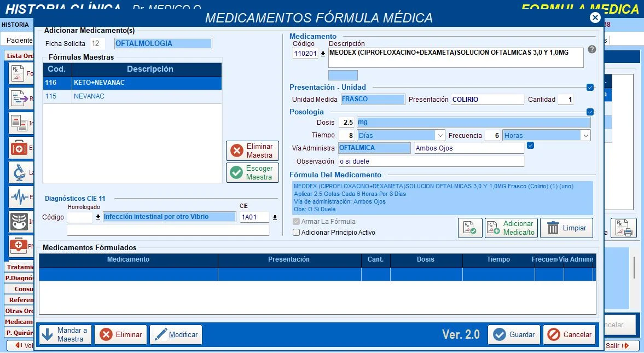Click the Modificar button
This screenshot has width=644, height=353.
(x=176, y=334)
